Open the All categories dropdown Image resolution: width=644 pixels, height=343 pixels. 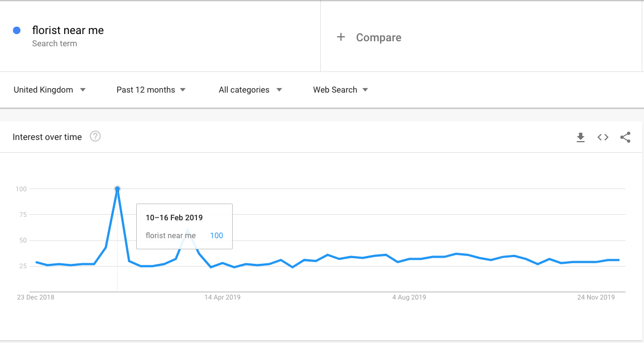[250, 90]
